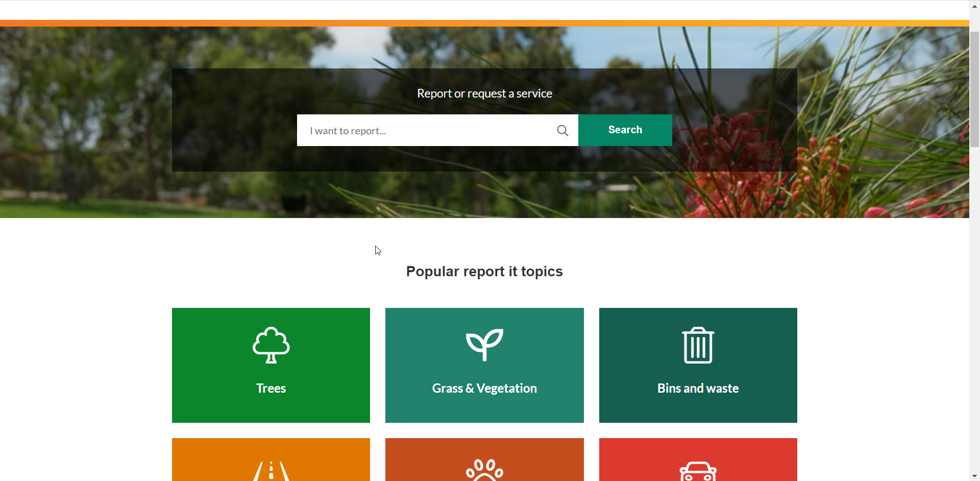Click the paw print icon
This screenshot has width=980, height=481.
tap(484, 470)
